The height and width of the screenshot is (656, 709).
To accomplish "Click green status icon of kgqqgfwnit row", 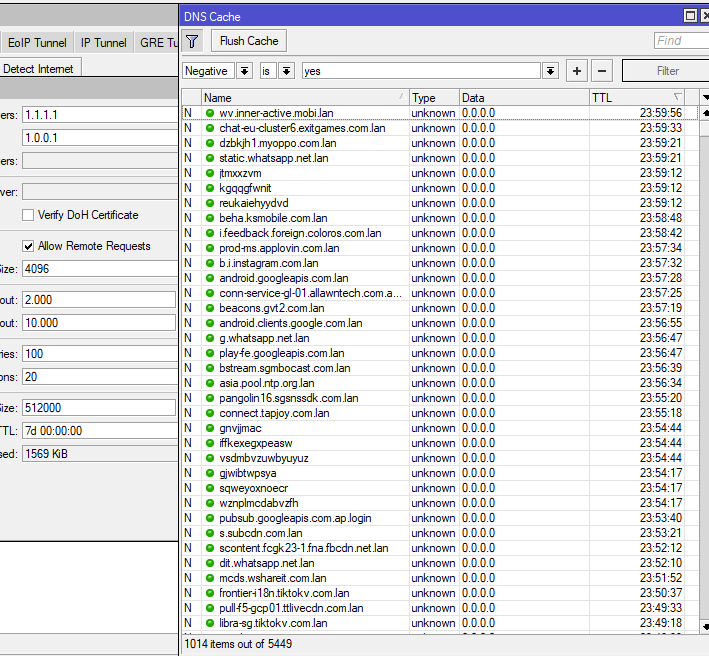I will click(210, 188).
